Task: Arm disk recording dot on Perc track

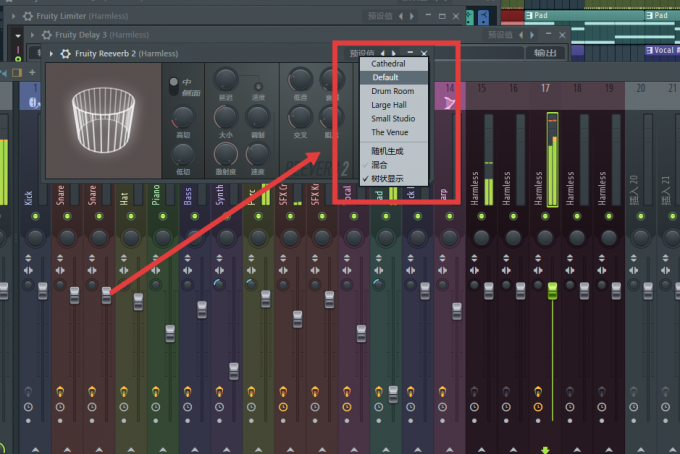Action: tap(251, 421)
